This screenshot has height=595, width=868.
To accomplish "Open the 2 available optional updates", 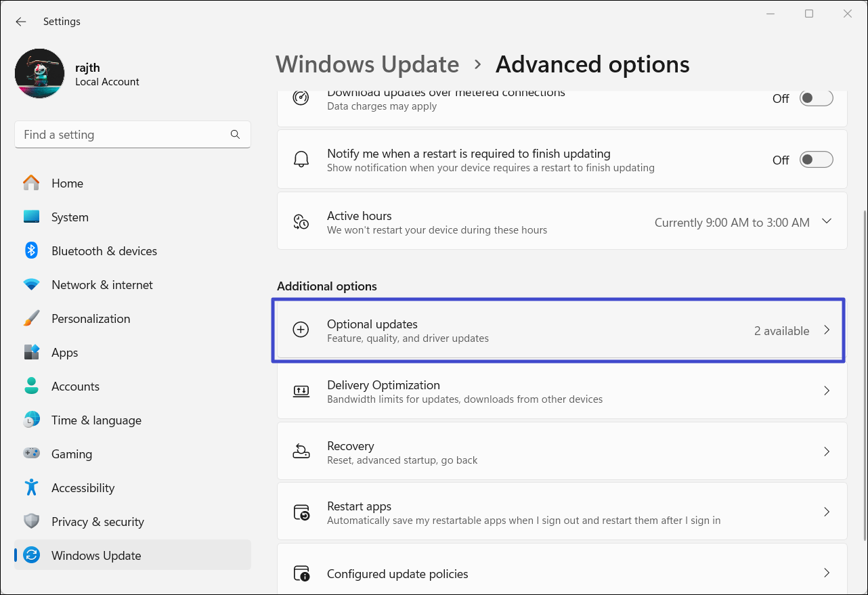I will (782, 331).
